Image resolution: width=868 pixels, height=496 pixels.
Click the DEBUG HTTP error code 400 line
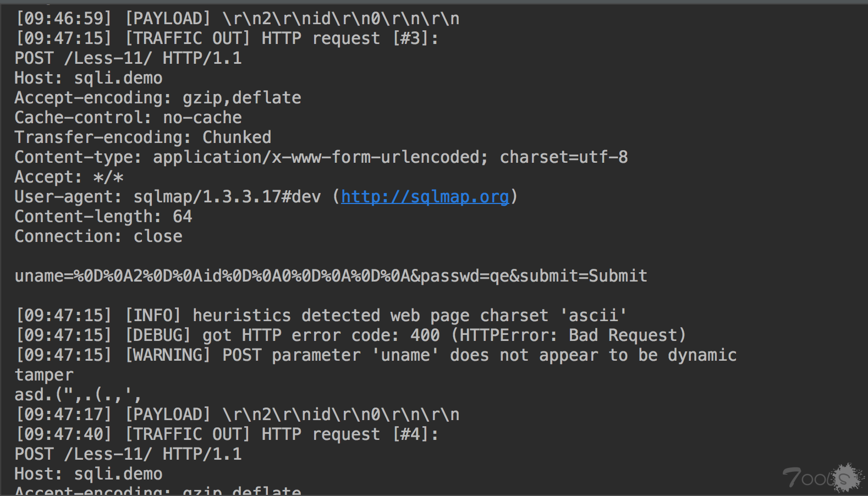[351, 335]
